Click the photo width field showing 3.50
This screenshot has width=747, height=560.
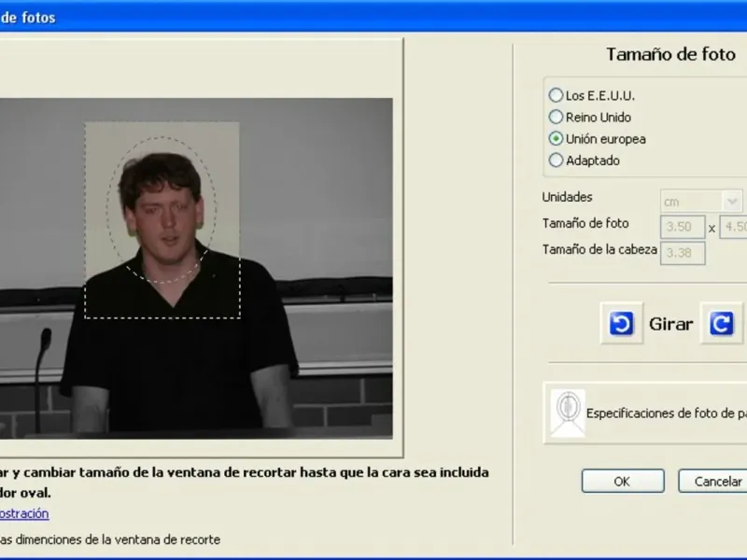(683, 227)
